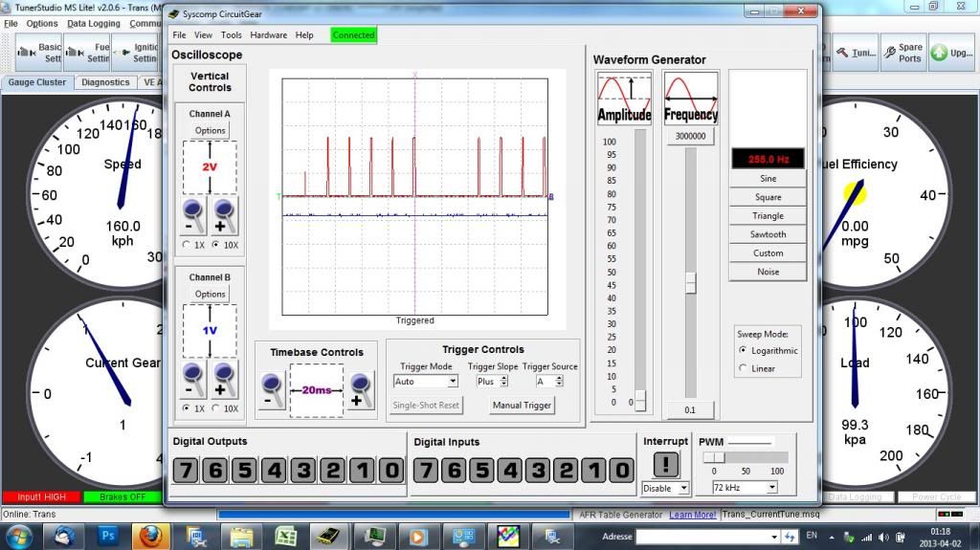Open the taskbar volume icon
Viewport: 980px width, 550px height.
(x=883, y=537)
